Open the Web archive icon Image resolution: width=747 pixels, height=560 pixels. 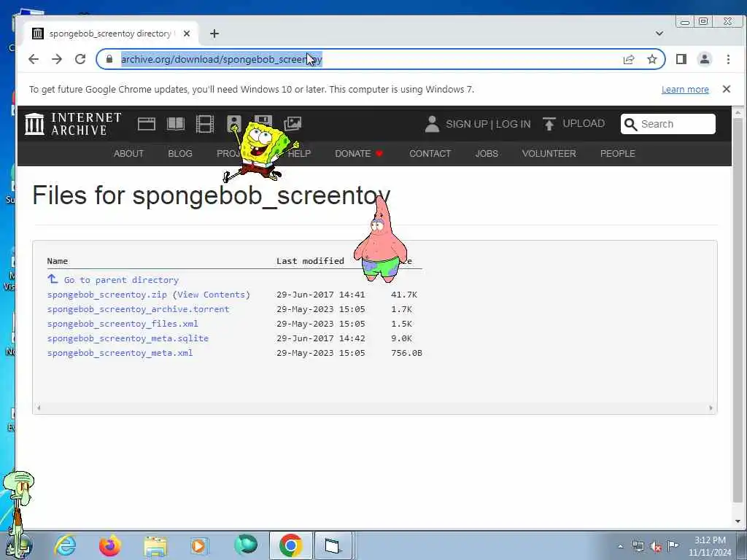point(146,124)
